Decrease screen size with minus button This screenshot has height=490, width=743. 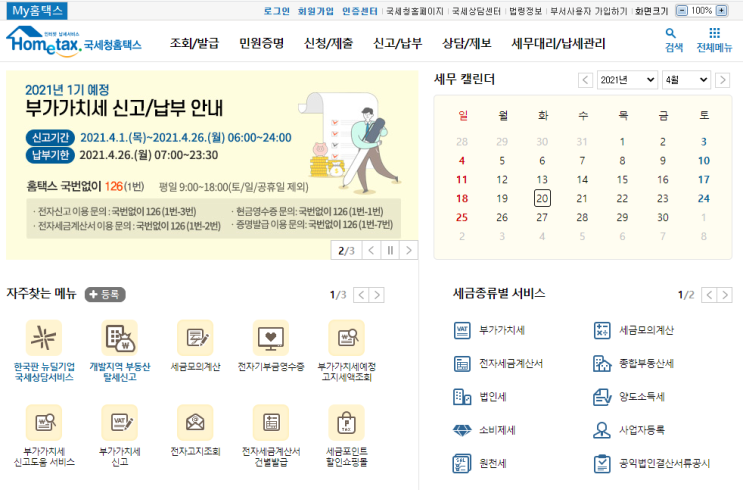(x=681, y=10)
